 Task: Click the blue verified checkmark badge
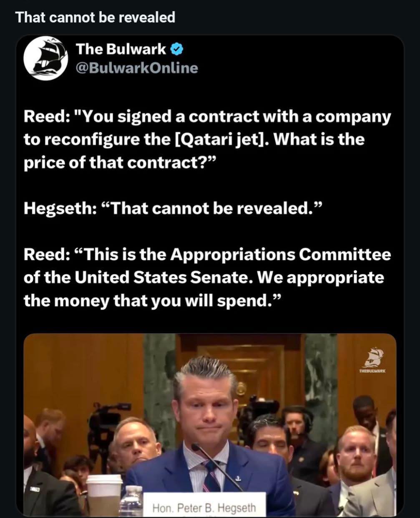[x=177, y=50]
